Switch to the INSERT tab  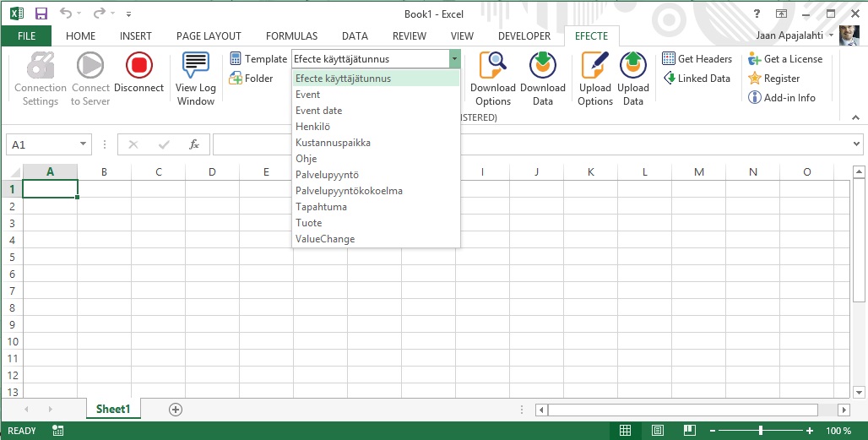coord(136,36)
